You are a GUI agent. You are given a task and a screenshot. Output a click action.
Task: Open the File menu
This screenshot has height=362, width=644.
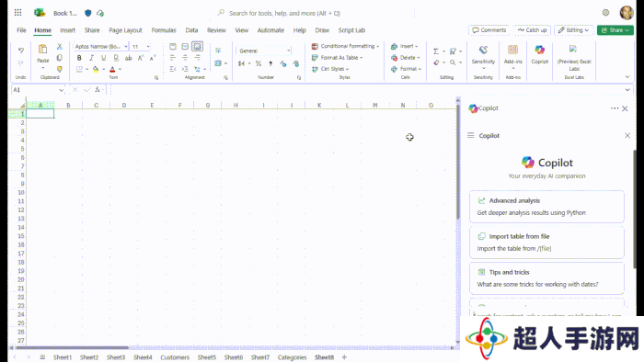(21, 30)
